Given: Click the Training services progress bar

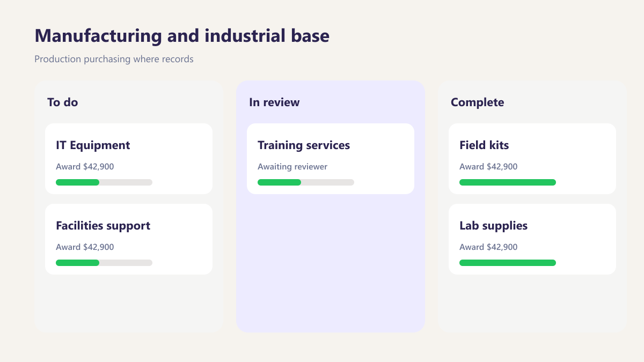Looking at the screenshot, I should tap(306, 182).
